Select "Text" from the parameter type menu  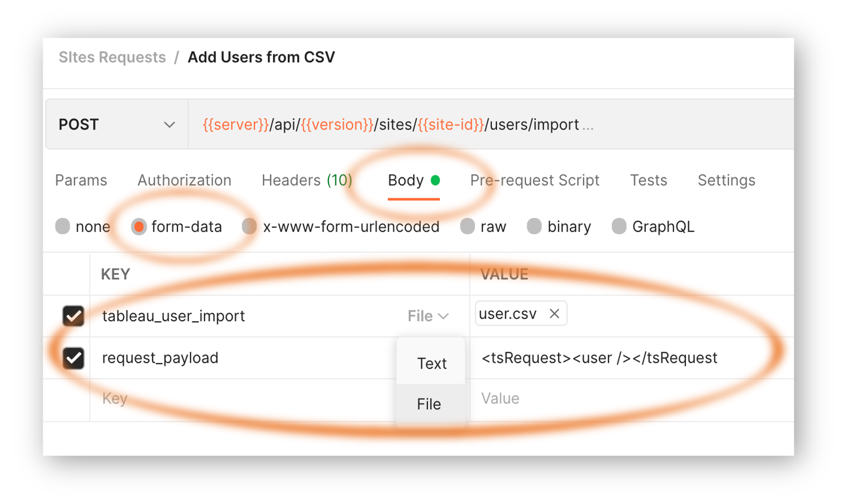pyautogui.click(x=431, y=363)
